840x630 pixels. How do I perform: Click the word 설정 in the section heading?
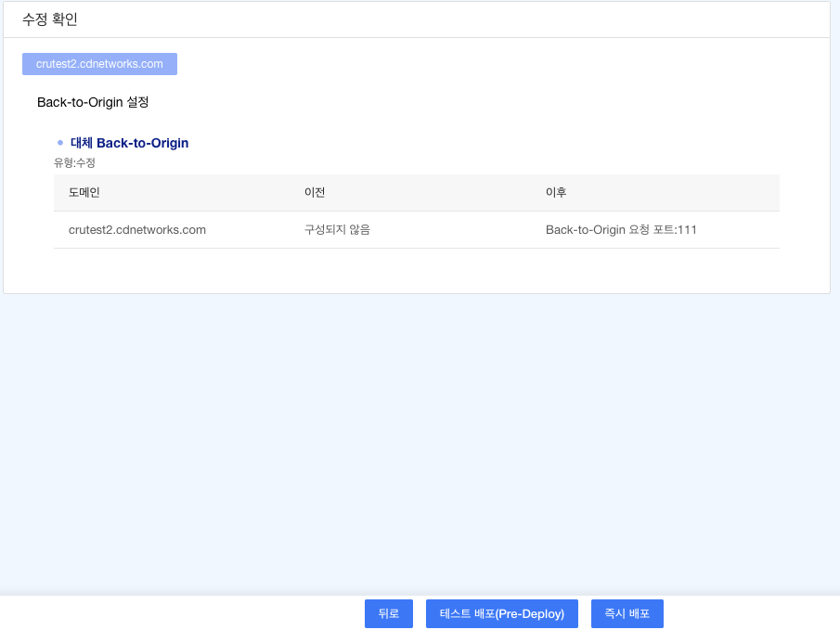137,101
